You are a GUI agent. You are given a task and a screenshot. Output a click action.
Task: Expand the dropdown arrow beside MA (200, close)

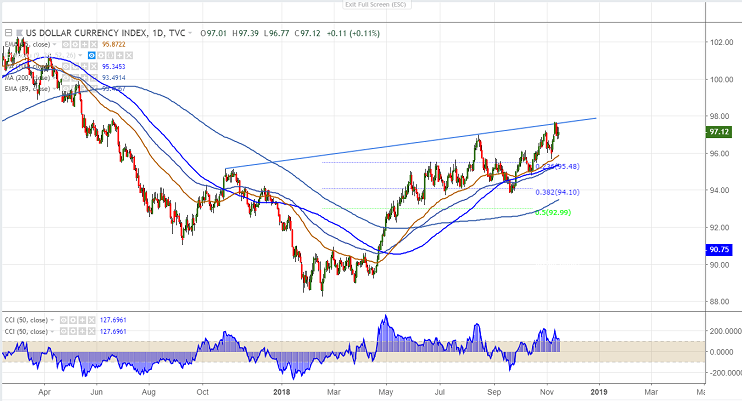pos(53,78)
